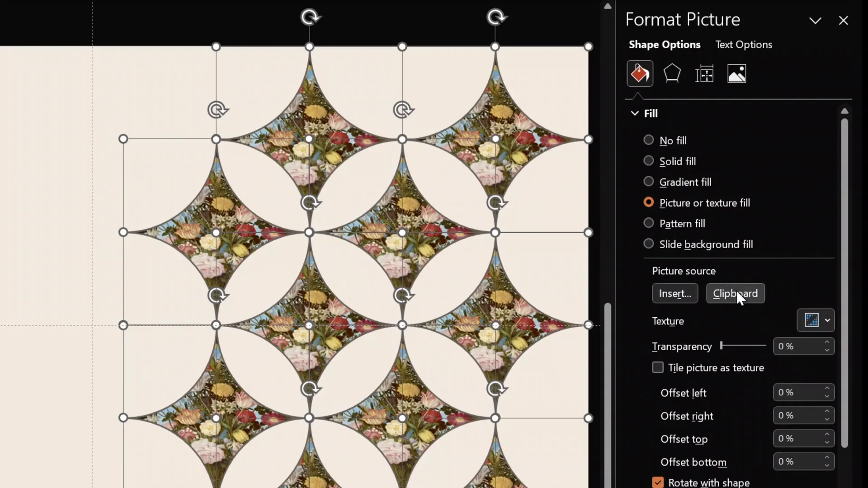Viewport: 868px width, 488px height.
Task: Click the Offset top value field
Action: (797, 438)
